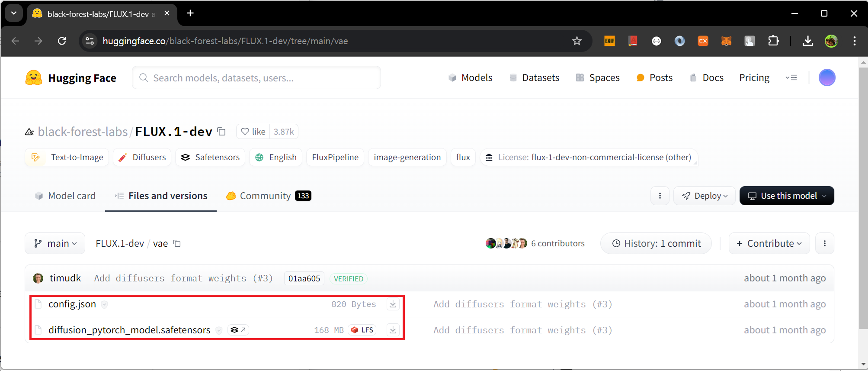Image resolution: width=868 pixels, height=371 pixels.
Task: Click the English language tag
Action: tap(276, 157)
